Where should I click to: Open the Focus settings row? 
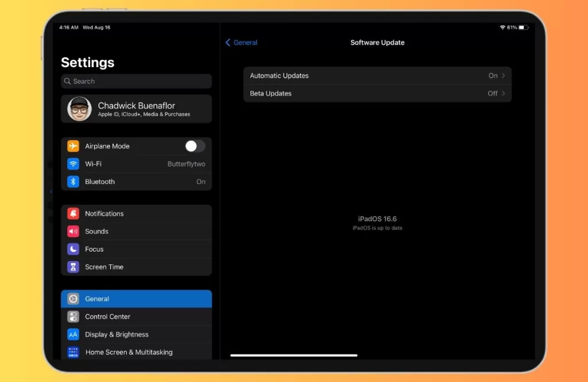pos(137,249)
